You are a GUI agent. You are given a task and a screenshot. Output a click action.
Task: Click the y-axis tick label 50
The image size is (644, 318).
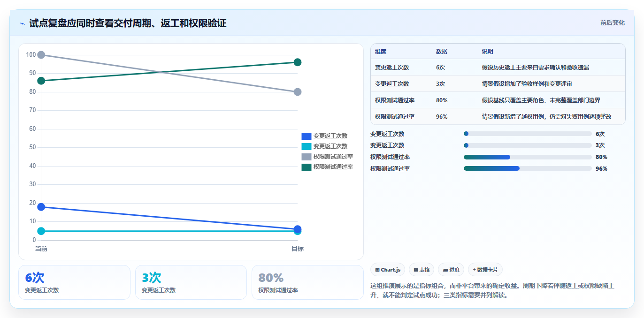(x=32, y=147)
